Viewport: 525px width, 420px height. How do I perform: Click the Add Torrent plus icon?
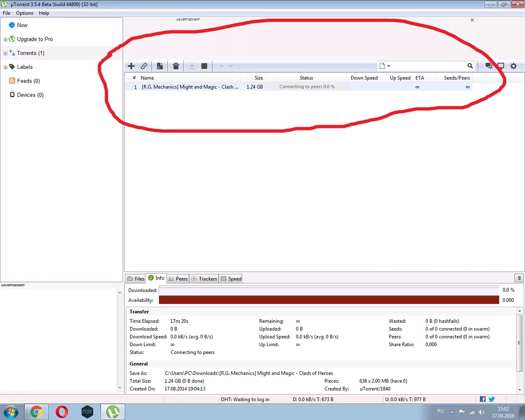click(131, 66)
